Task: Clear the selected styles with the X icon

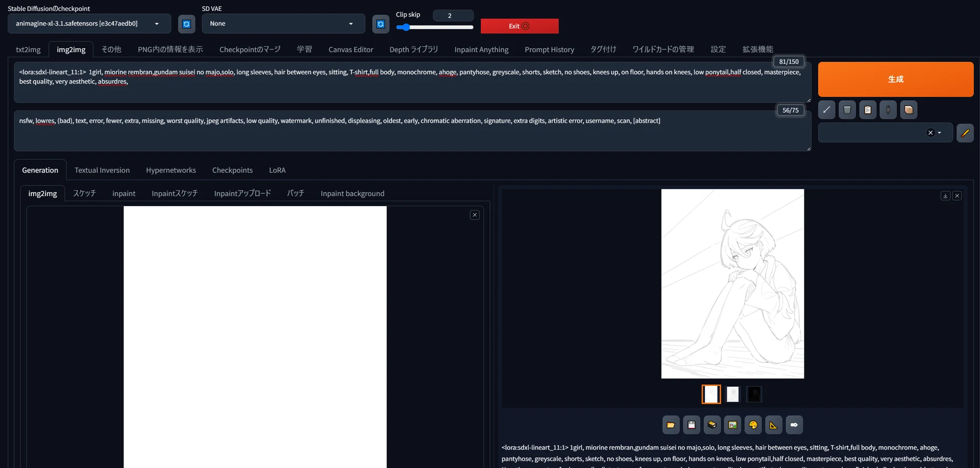Action: [930, 133]
